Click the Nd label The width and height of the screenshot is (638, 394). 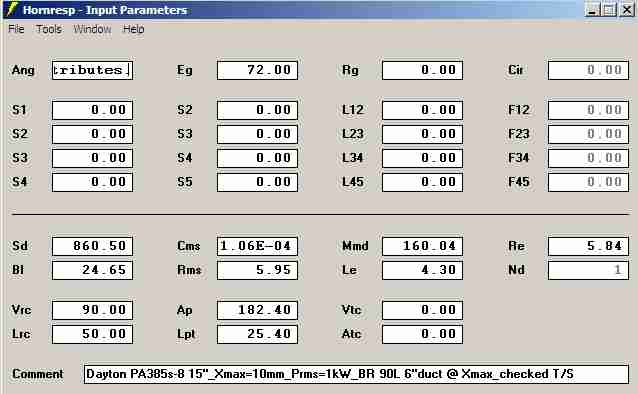click(x=516, y=270)
